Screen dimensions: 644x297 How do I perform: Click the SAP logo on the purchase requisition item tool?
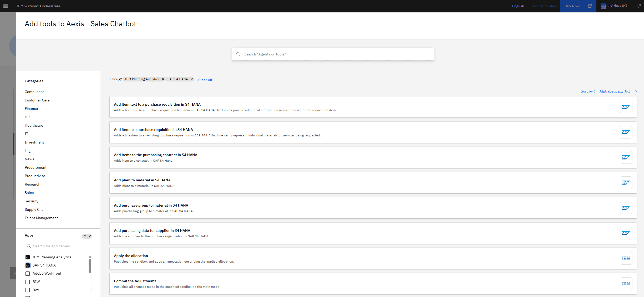pos(626,132)
